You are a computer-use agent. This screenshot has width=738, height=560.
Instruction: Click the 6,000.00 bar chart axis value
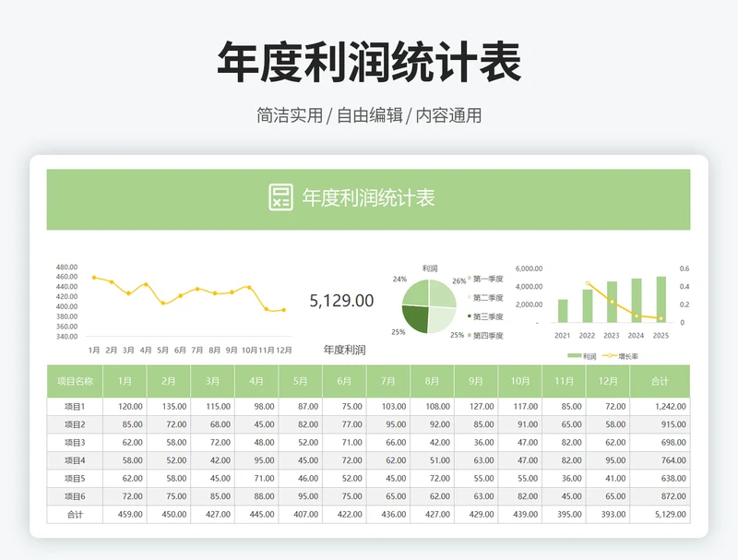529,268
